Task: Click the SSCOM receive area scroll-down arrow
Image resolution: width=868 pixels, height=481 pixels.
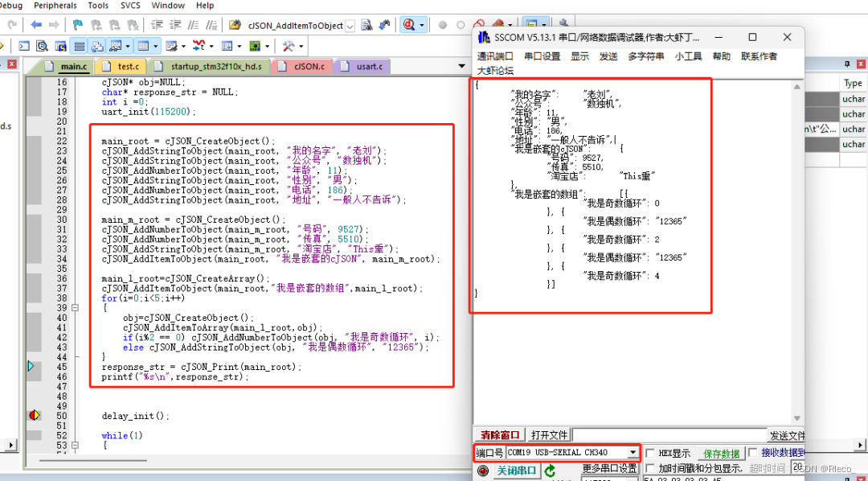Action: click(797, 418)
